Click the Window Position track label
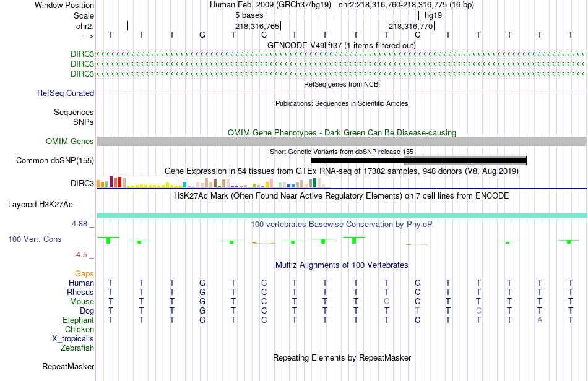The height and width of the screenshot is (381, 588). click(x=64, y=5)
